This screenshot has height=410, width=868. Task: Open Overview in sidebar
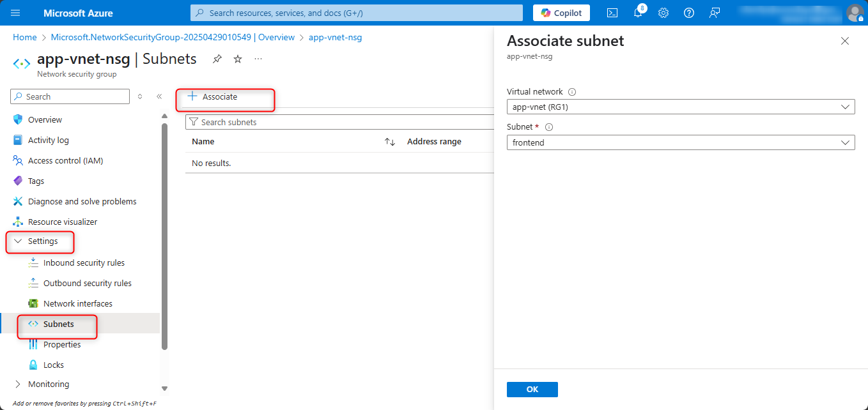tap(45, 119)
